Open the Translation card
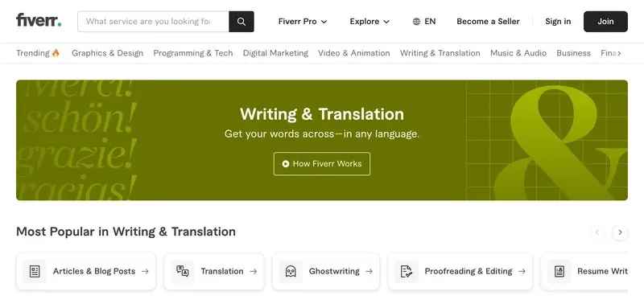644x304 pixels. click(x=214, y=271)
